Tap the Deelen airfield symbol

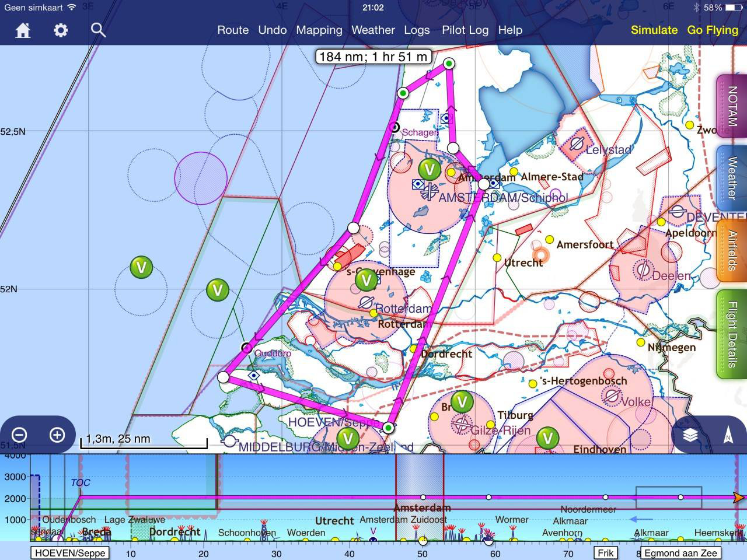(643, 269)
